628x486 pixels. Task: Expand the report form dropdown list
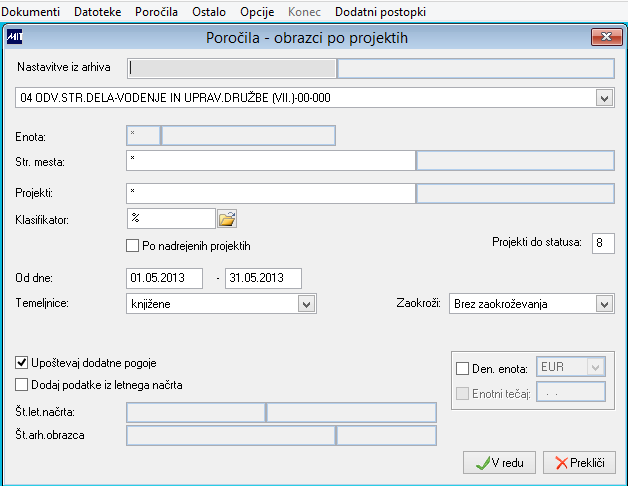[x=604, y=98]
